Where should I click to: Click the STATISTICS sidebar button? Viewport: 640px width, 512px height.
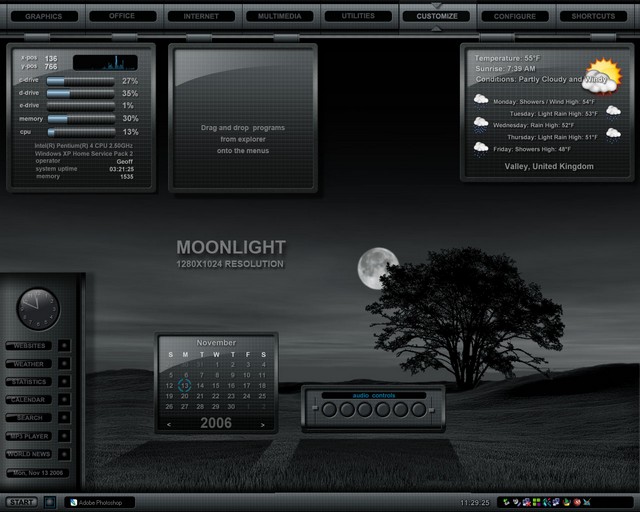(x=29, y=382)
